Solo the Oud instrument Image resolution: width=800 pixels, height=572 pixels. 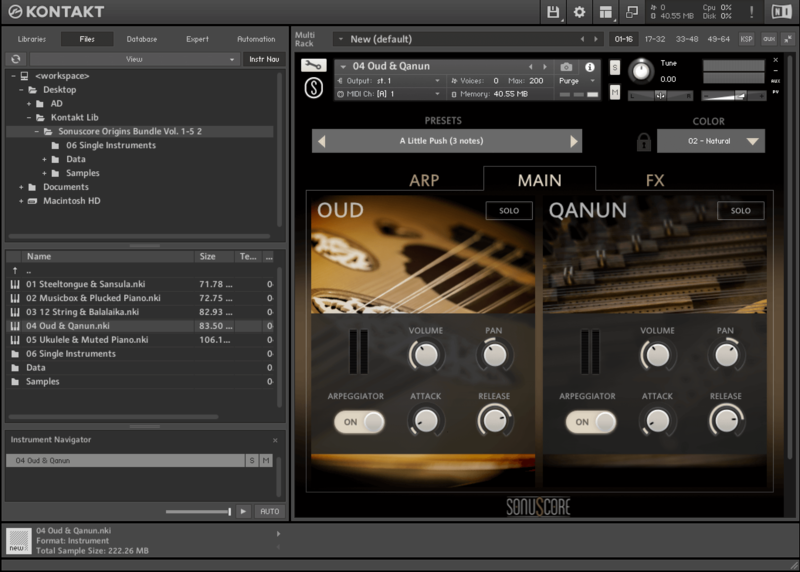coord(509,211)
